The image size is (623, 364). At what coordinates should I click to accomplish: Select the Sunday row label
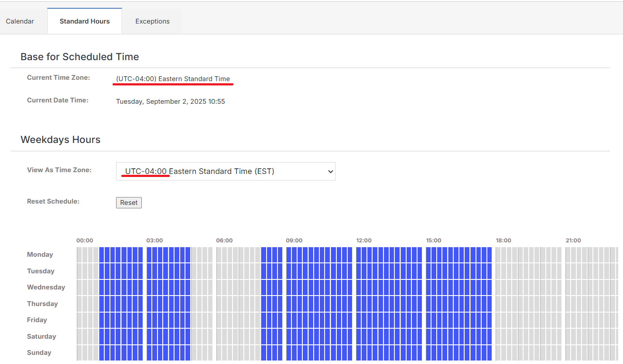[39, 353]
